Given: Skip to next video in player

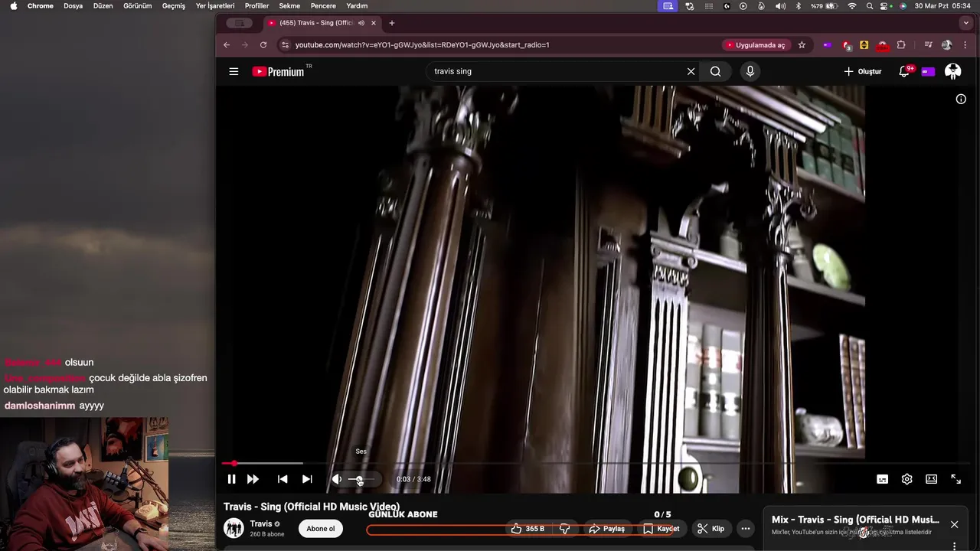Looking at the screenshot, I should click(307, 479).
